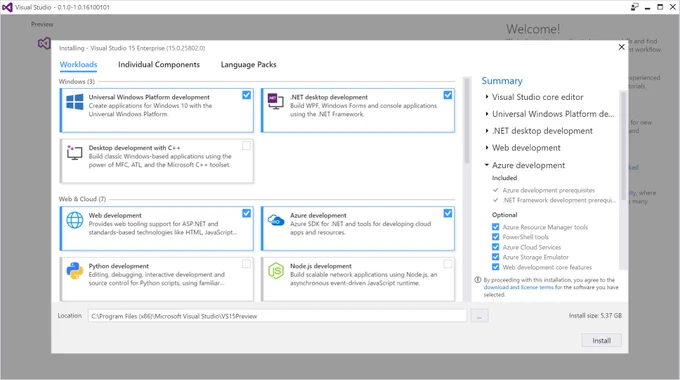This screenshot has height=380, width=680.
Task: Toggle the Azure Cloud Services optional checkbox
Action: (495, 247)
